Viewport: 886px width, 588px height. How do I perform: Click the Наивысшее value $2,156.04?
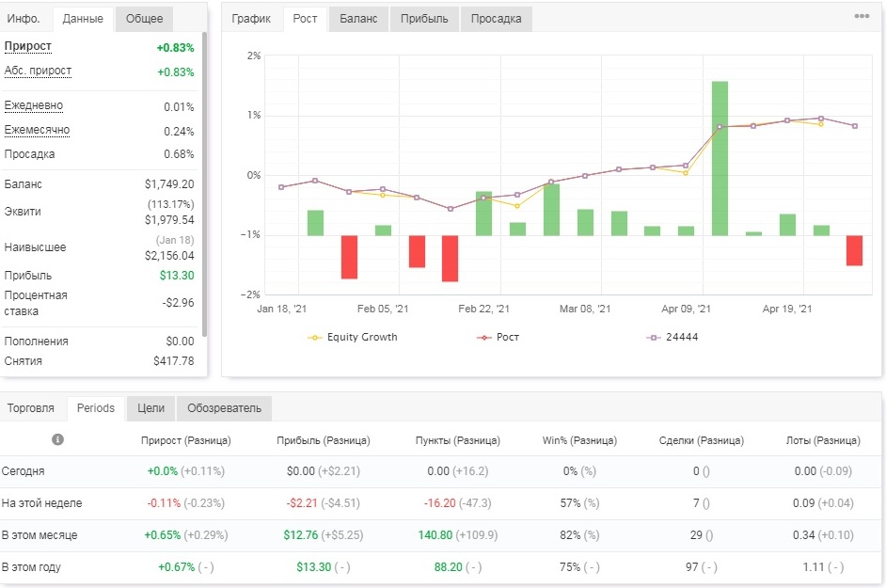[169, 256]
